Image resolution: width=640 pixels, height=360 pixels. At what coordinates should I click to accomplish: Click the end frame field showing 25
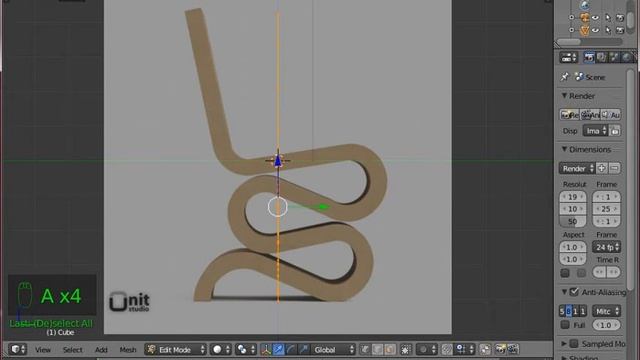pos(606,209)
